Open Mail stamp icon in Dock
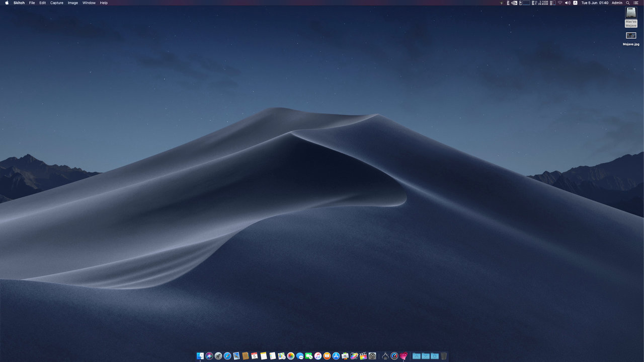 236,356
